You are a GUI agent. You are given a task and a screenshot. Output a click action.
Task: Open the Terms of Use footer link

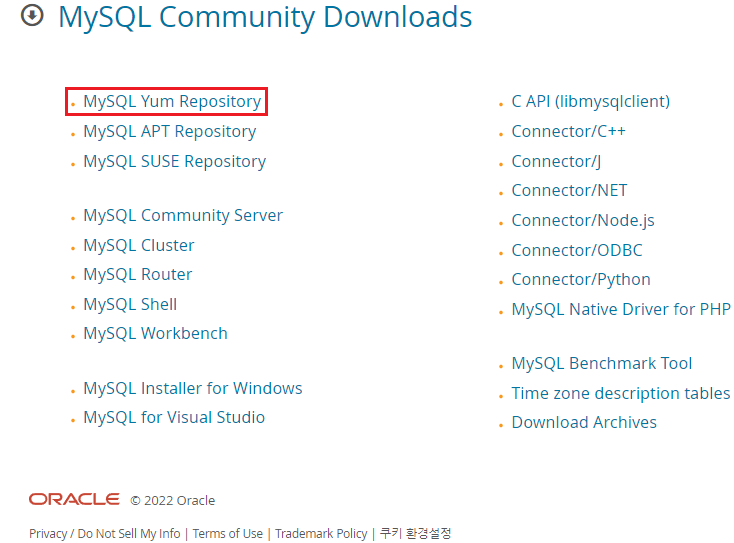pos(228,534)
